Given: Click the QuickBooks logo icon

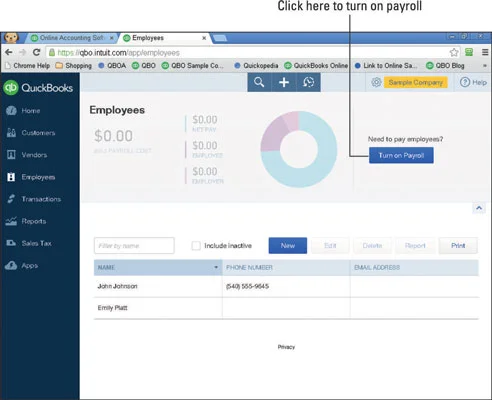Looking at the screenshot, I should (11, 88).
